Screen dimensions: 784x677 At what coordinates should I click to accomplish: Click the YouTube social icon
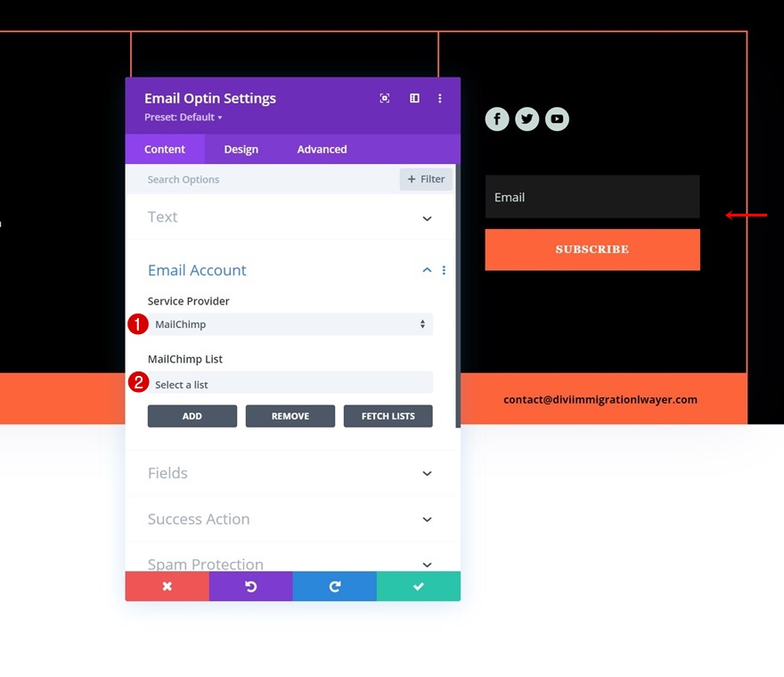(557, 119)
